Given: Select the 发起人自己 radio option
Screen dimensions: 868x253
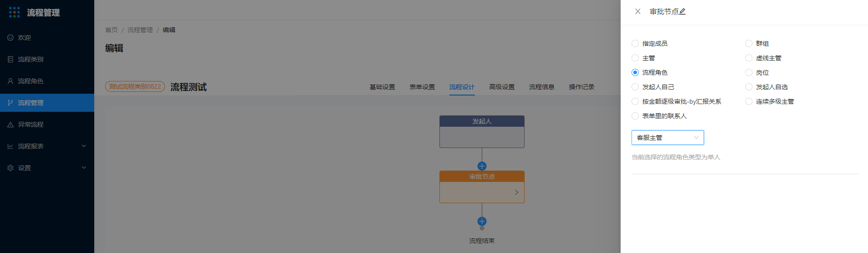Looking at the screenshot, I should click(x=635, y=87).
